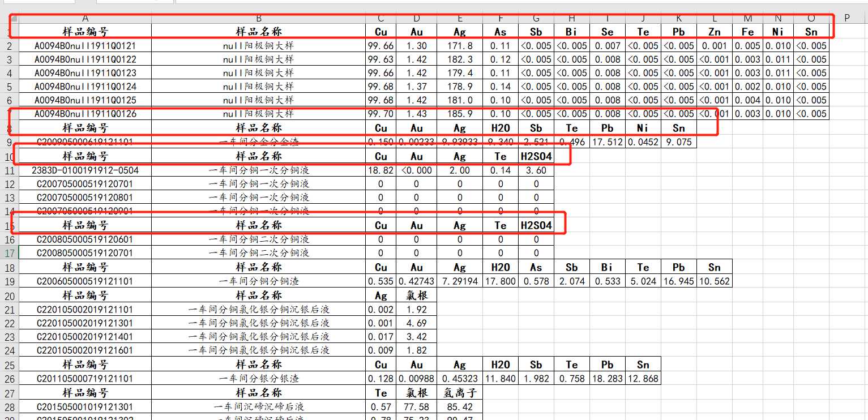
Task: Select column C header
Action: coord(381,18)
